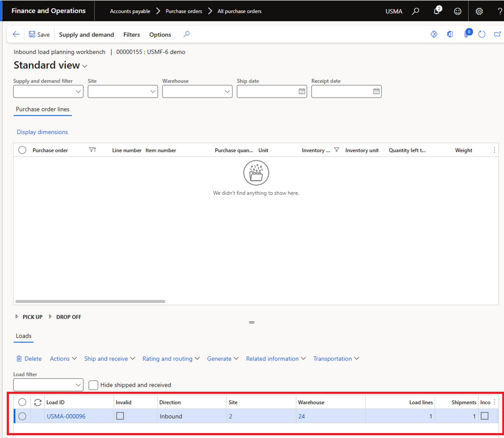Click the Save button
This screenshot has width=504, height=438.
[x=39, y=34]
